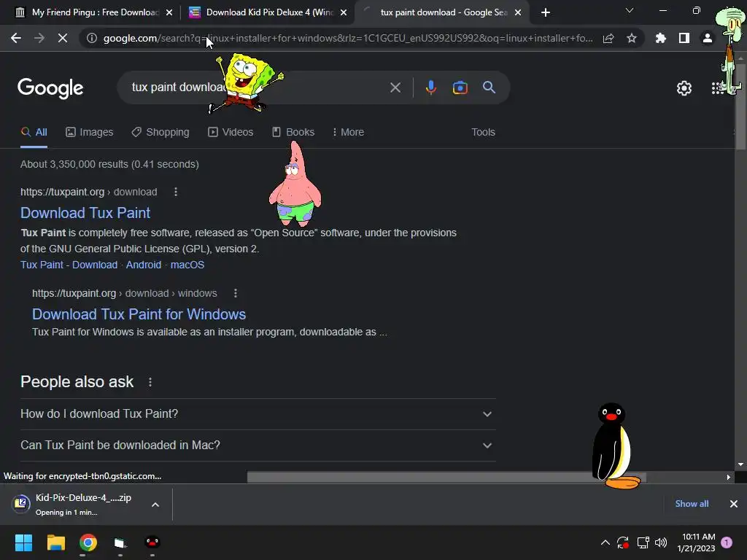Open the Pingu app in the taskbar
Image resolution: width=747 pixels, height=560 pixels.
click(x=152, y=542)
